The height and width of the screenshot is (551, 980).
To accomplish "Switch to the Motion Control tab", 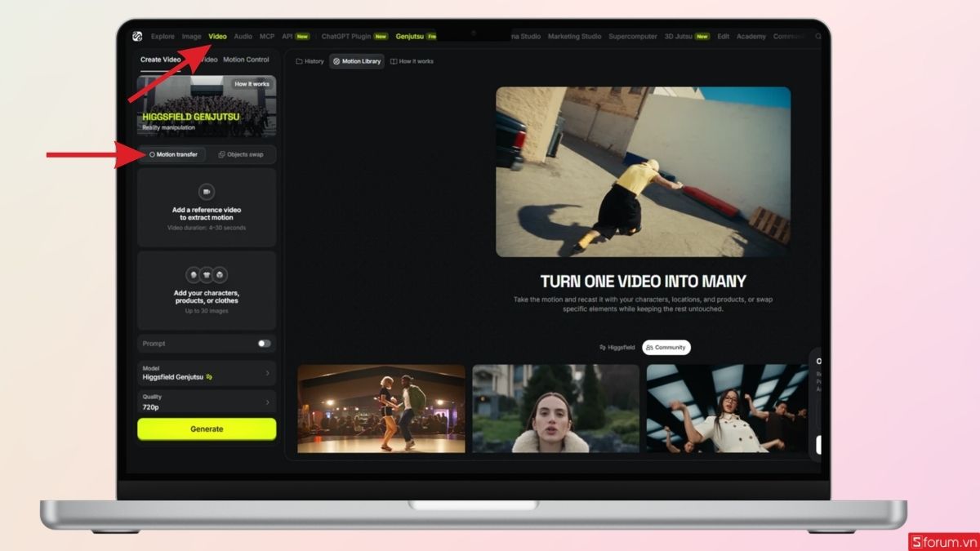I will (246, 60).
